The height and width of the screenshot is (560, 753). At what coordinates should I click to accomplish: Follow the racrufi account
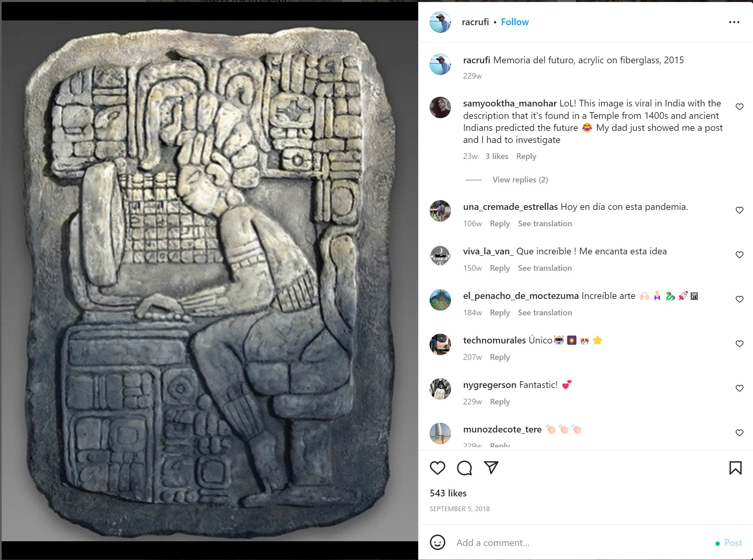515,22
